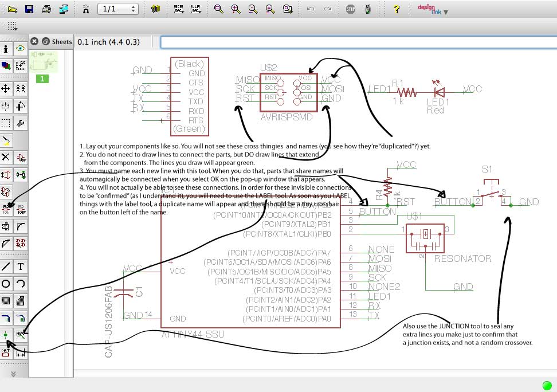Select the Move tool
557x392 pixels.
tap(6, 88)
